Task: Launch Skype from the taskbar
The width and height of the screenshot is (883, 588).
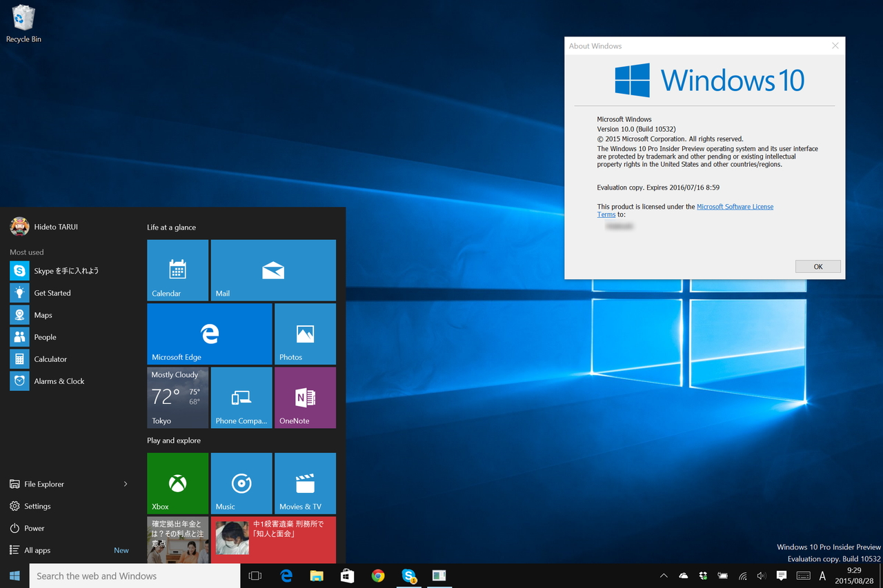Action: coord(409,576)
